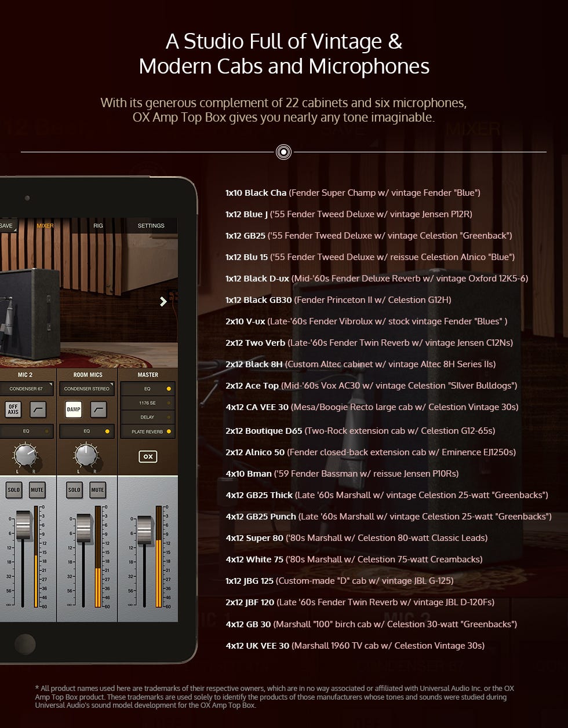
Task: Click the tablet home button
Action: pyautogui.click(x=25, y=643)
